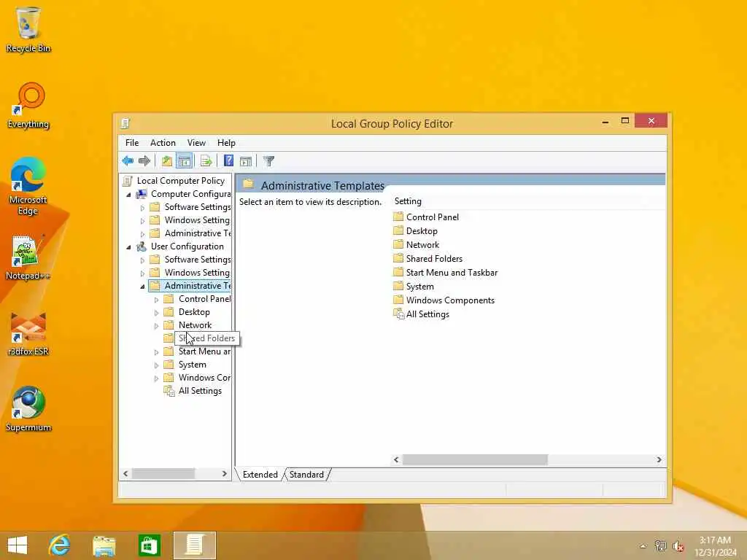Click the Control Panel folder in Setting list

[432, 217]
